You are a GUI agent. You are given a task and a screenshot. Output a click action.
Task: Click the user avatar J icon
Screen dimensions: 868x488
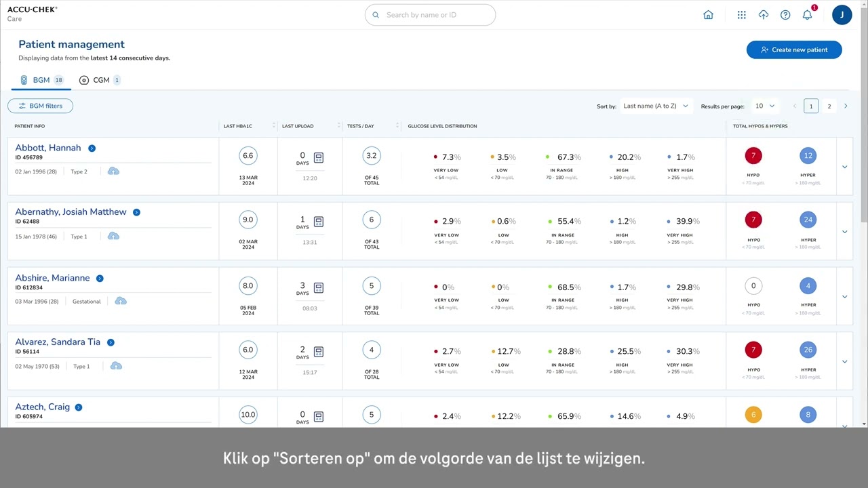point(842,15)
